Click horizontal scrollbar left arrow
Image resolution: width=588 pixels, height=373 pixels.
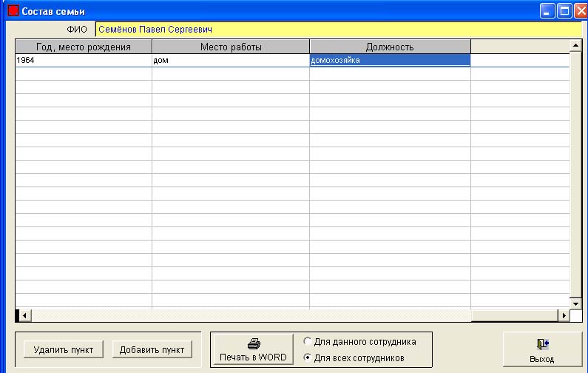24,315
